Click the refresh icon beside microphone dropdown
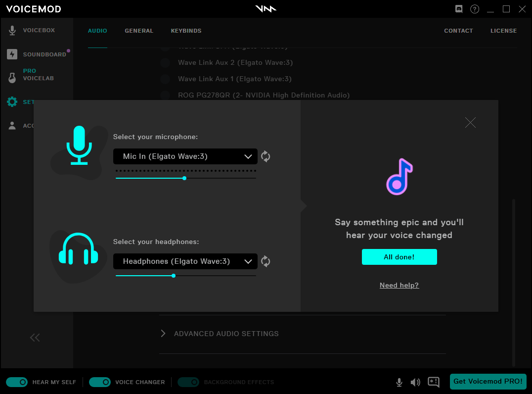 pyautogui.click(x=266, y=156)
